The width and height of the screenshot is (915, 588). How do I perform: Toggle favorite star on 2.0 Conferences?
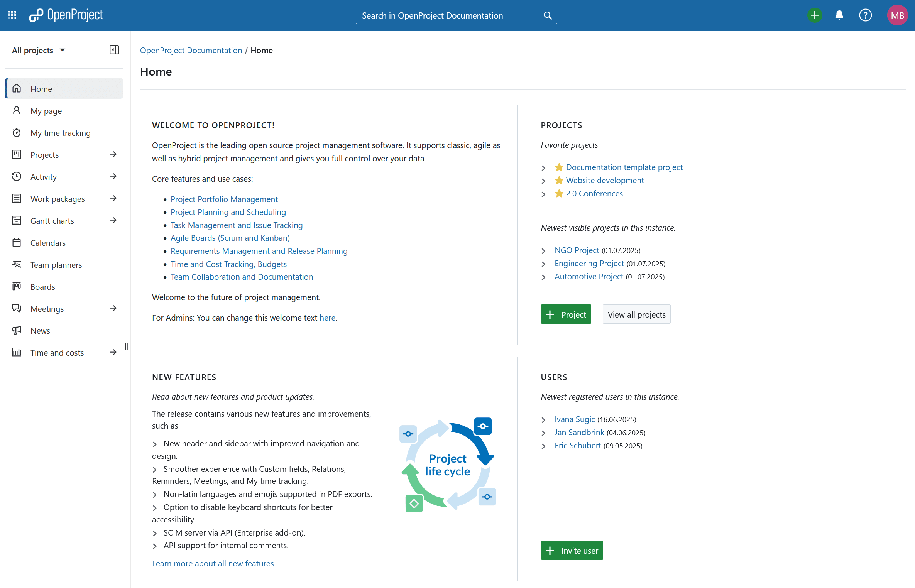559,194
